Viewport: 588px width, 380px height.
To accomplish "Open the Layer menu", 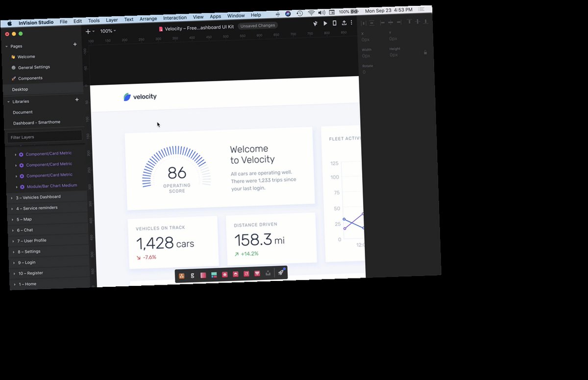I will 112,20.
